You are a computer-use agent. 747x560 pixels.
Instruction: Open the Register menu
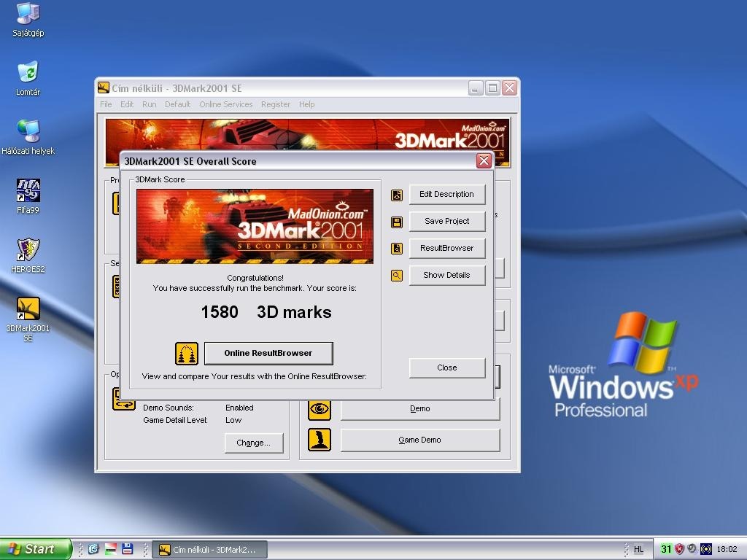point(275,104)
